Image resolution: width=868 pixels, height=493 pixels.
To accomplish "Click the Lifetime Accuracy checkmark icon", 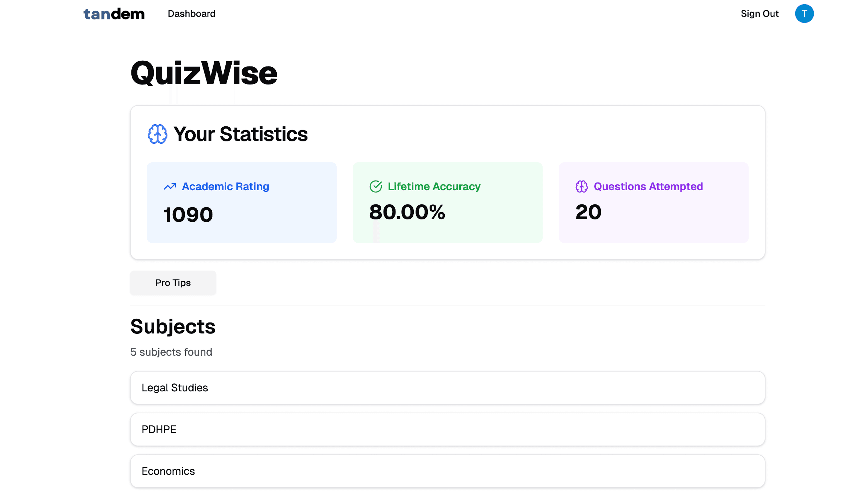I will coord(376,186).
